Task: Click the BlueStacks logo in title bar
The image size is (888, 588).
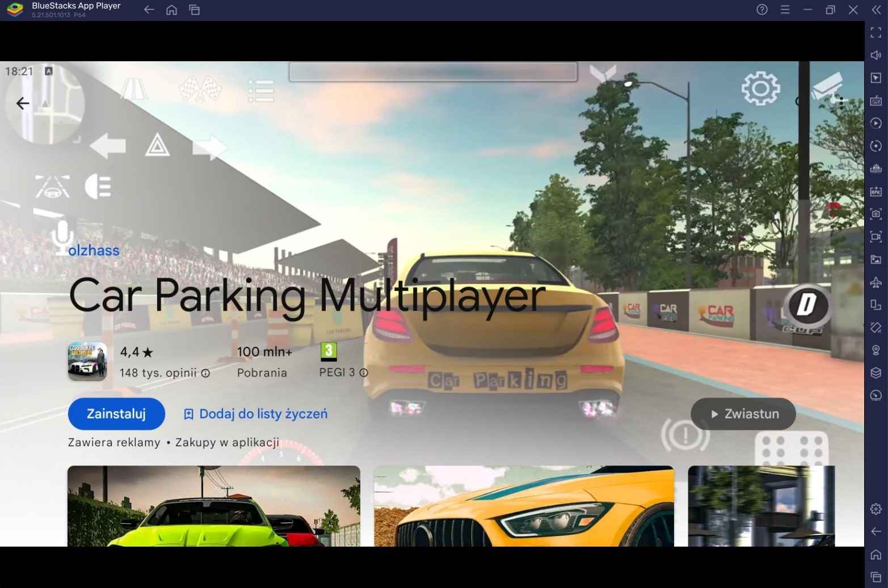Action: [x=15, y=10]
